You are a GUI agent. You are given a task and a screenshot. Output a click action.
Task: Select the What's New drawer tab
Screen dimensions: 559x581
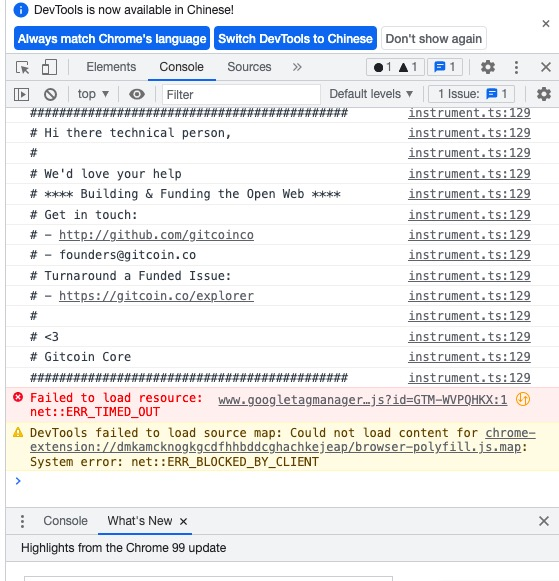click(x=140, y=521)
